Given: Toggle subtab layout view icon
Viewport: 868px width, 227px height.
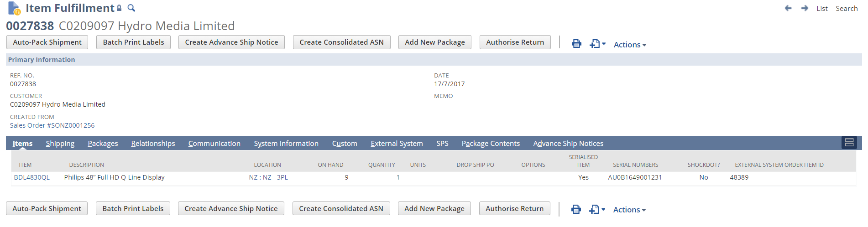Looking at the screenshot, I should coord(849,143).
